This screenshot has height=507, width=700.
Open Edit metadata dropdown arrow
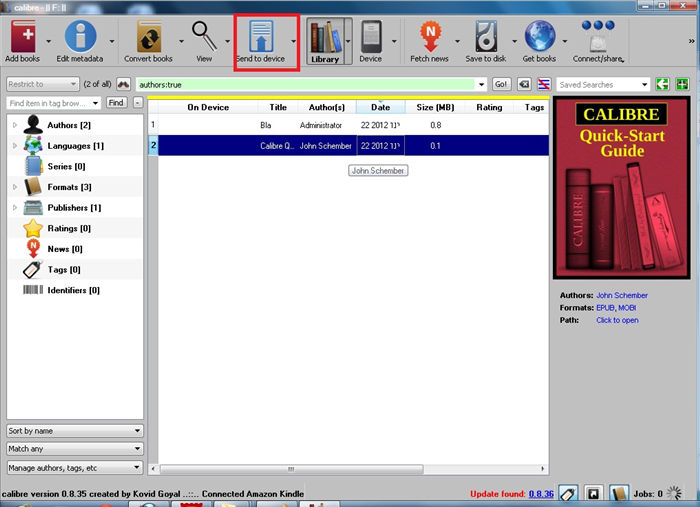[x=112, y=41]
